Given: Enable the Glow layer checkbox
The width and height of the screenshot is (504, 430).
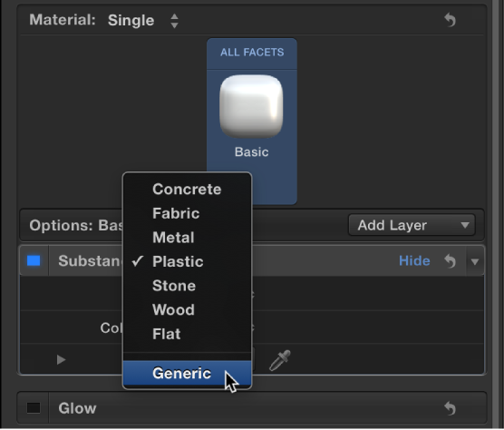Looking at the screenshot, I should tap(34, 408).
